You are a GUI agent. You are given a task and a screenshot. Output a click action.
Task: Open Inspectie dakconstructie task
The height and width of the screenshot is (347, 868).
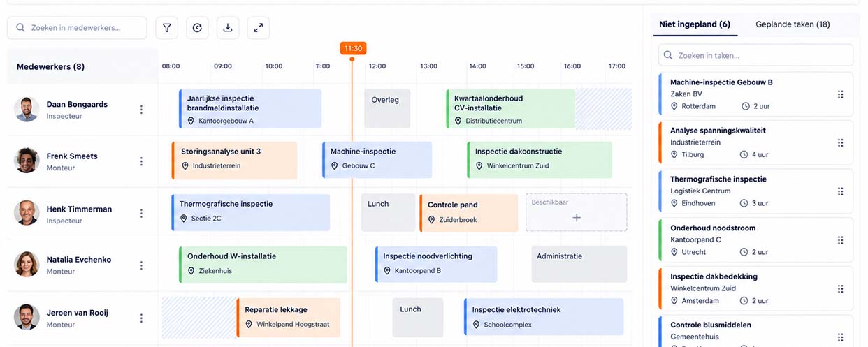[x=540, y=160]
